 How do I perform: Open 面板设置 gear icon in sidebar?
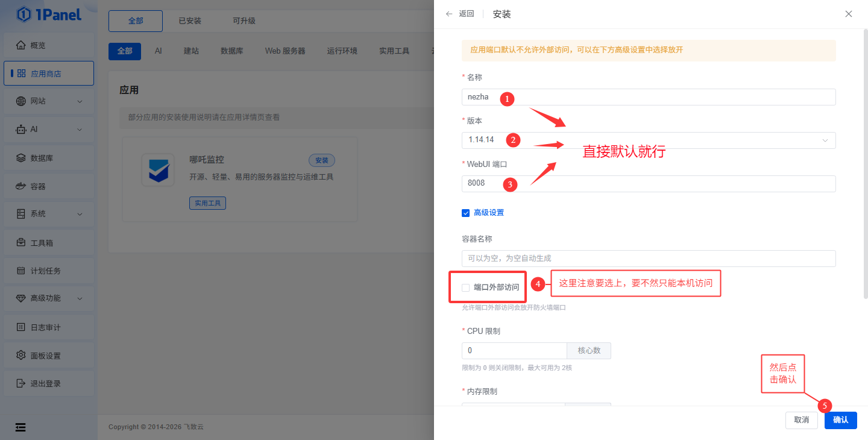pyautogui.click(x=21, y=355)
